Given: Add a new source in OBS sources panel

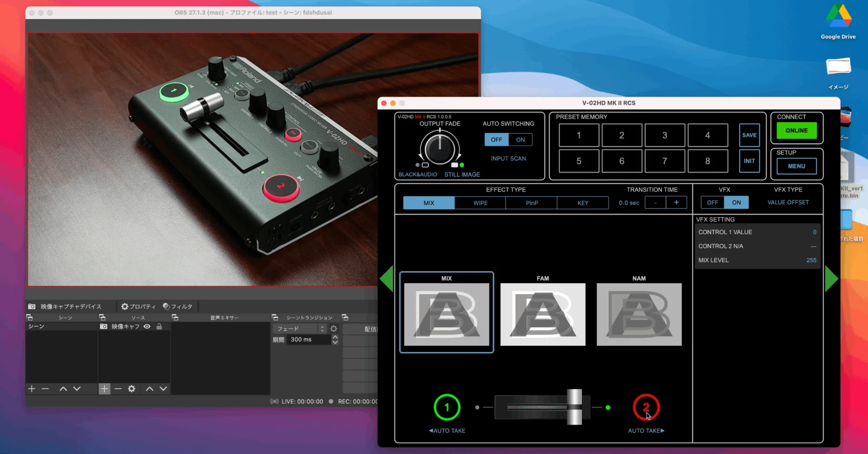Looking at the screenshot, I should [104, 388].
